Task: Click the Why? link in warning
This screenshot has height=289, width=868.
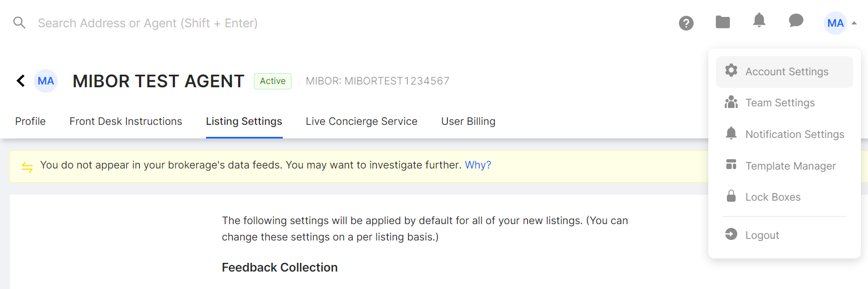Action: pos(478,165)
